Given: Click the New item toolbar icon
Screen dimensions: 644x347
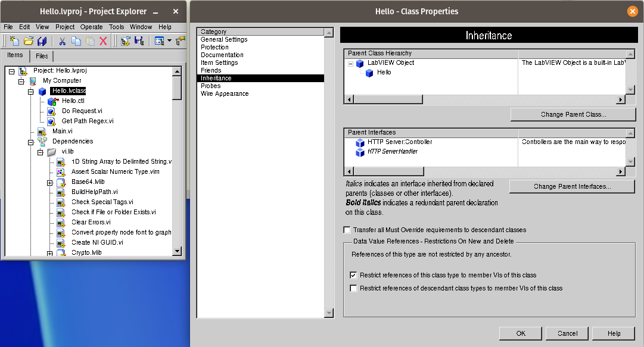Looking at the screenshot, I should (x=14, y=40).
